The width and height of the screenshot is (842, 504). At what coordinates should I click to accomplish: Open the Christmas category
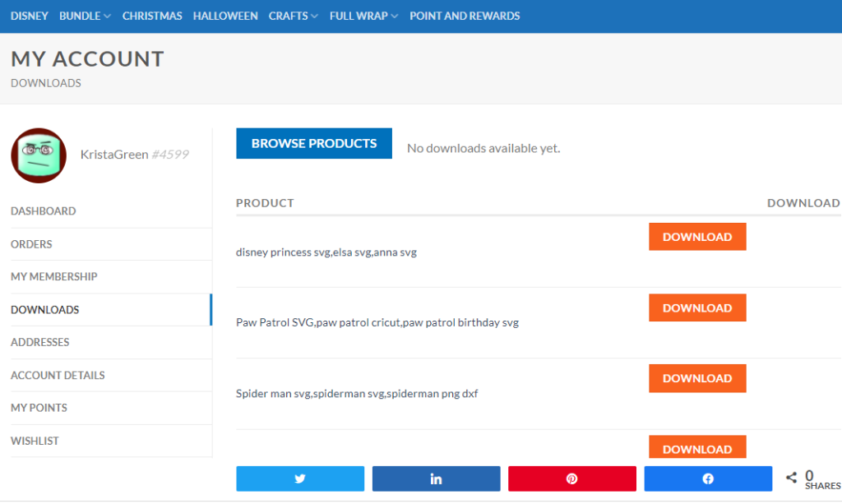pos(152,16)
